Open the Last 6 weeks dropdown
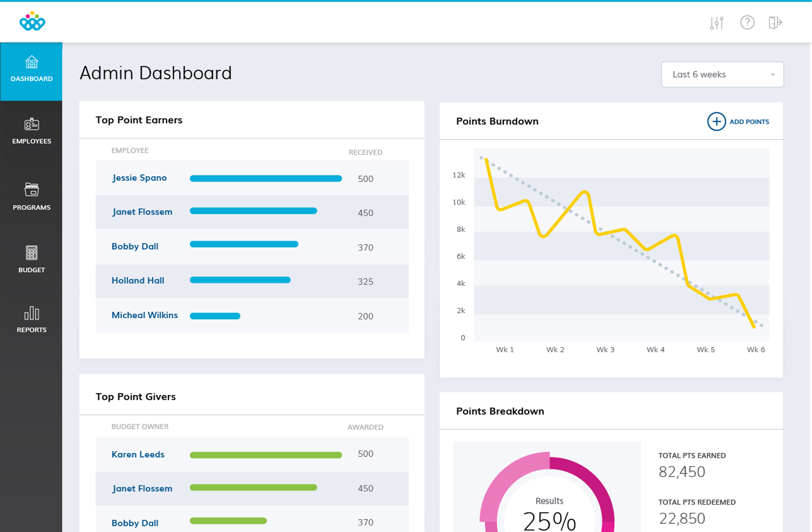Screen dimensions: 812x532 pyautogui.click(x=722, y=74)
